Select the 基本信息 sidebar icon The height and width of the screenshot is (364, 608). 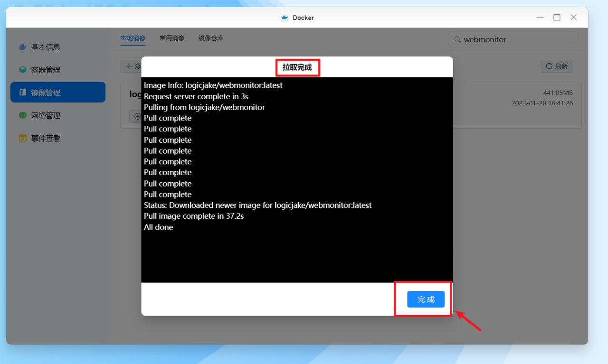pos(22,47)
